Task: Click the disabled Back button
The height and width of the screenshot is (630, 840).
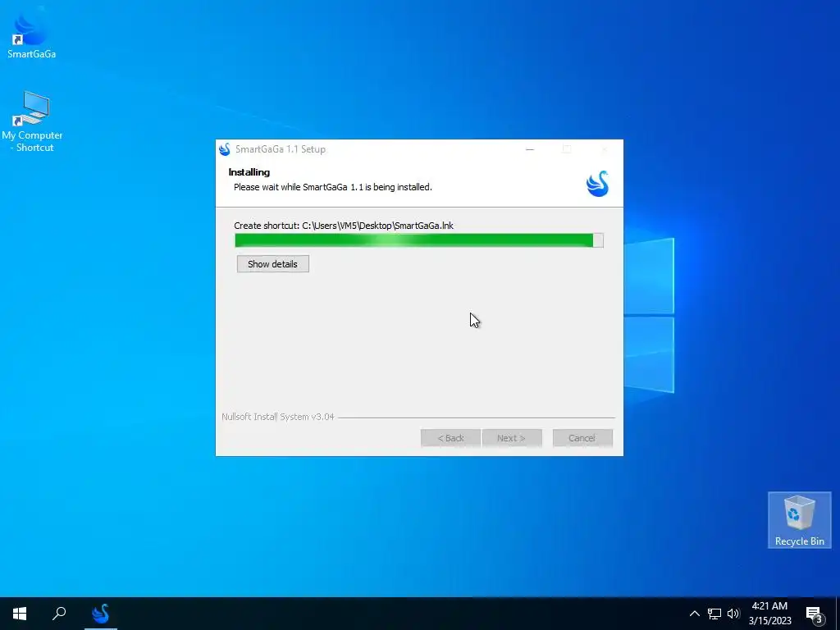Action: point(450,438)
